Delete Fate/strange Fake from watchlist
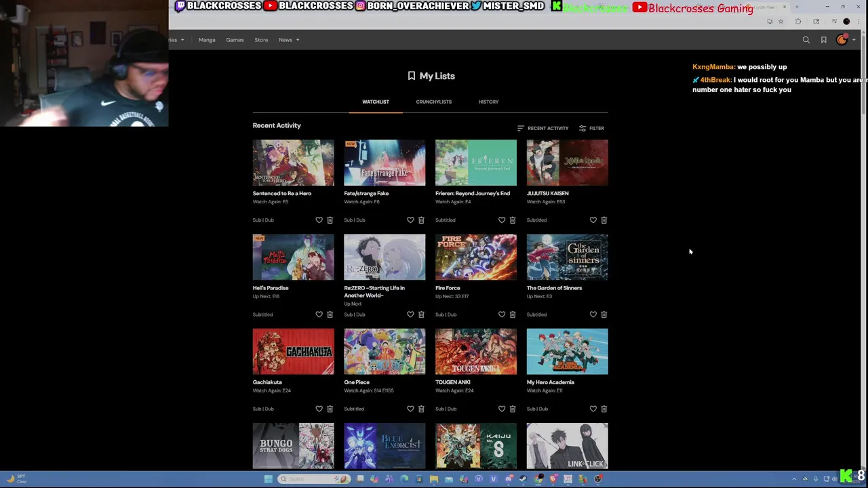This screenshot has width=868, height=488. click(421, 220)
